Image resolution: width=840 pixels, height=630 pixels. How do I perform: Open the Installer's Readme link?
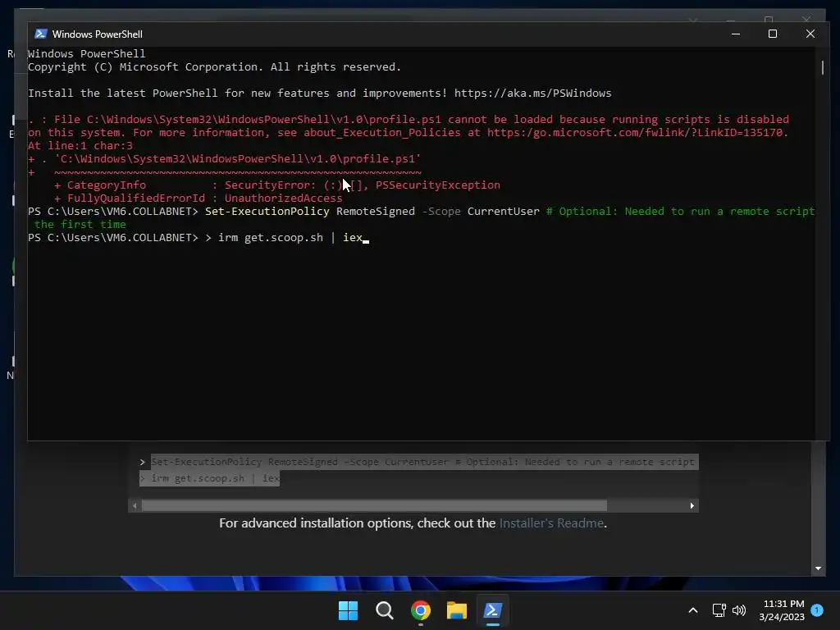click(x=551, y=523)
